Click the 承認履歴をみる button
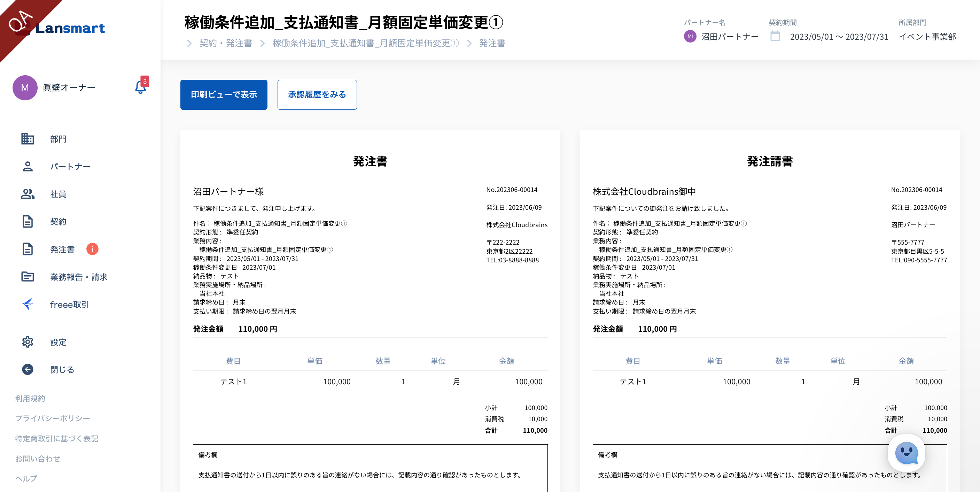The width and height of the screenshot is (980, 492). [317, 94]
